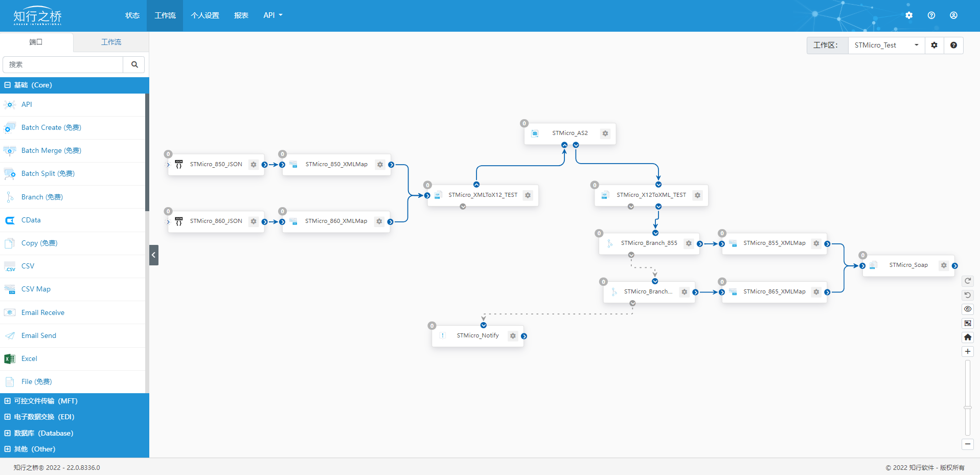Open settings gear on STMicro_AS2 node

[605, 133]
